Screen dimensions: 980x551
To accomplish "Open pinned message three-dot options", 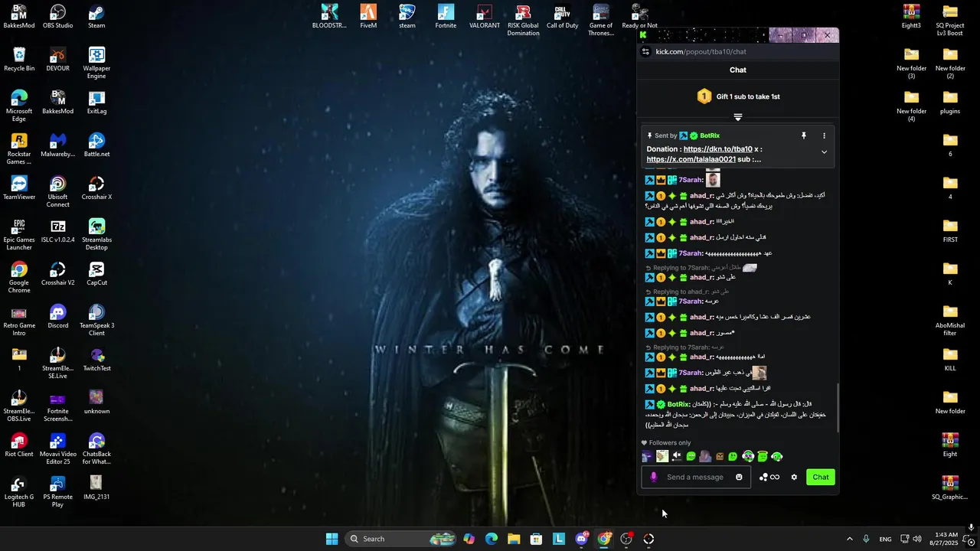I will tap(824, 135).
